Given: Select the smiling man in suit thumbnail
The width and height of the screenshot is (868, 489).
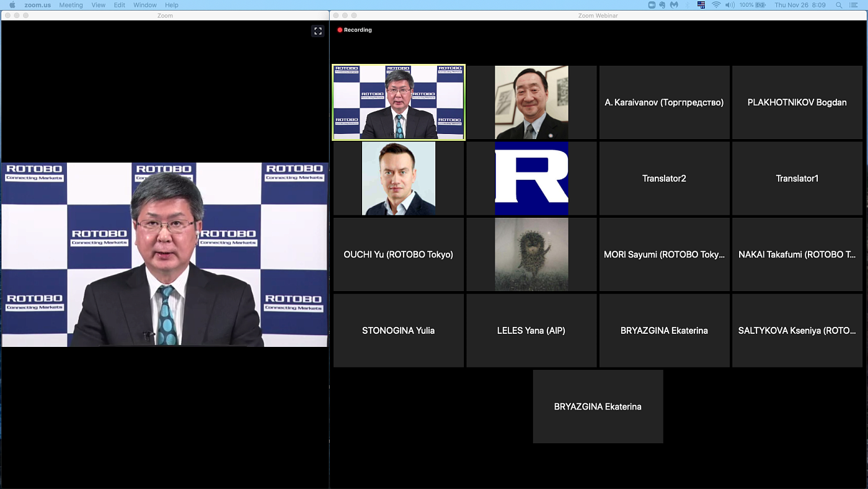Looking at the screenshot, I should [x=531, y=102].
